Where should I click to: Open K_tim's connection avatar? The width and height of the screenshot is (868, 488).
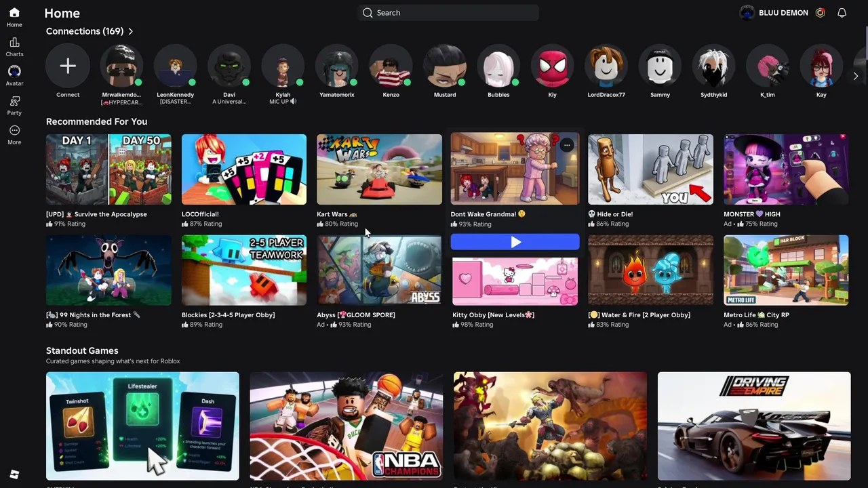pos(768,66)
